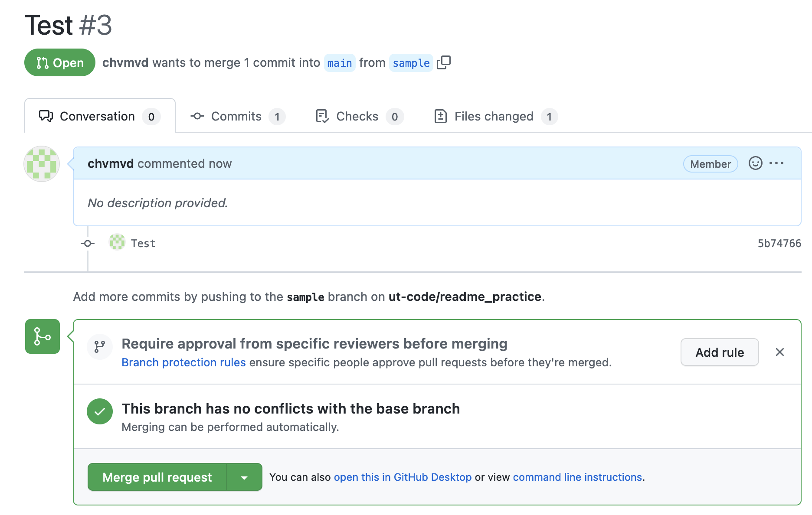Click the Files changed diff icon
Image resolution: width=812 pixels, height=515 pixels.
[440, 116]
